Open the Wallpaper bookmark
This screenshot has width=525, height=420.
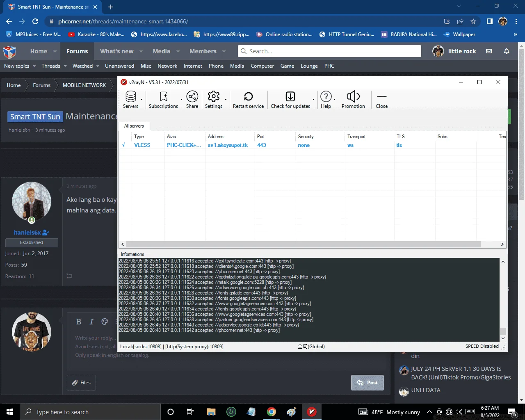[x=460, y=34]
